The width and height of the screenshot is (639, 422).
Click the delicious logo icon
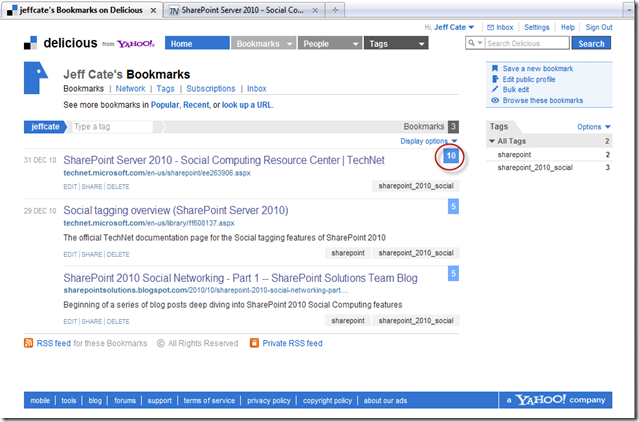[x=31, y=43]
